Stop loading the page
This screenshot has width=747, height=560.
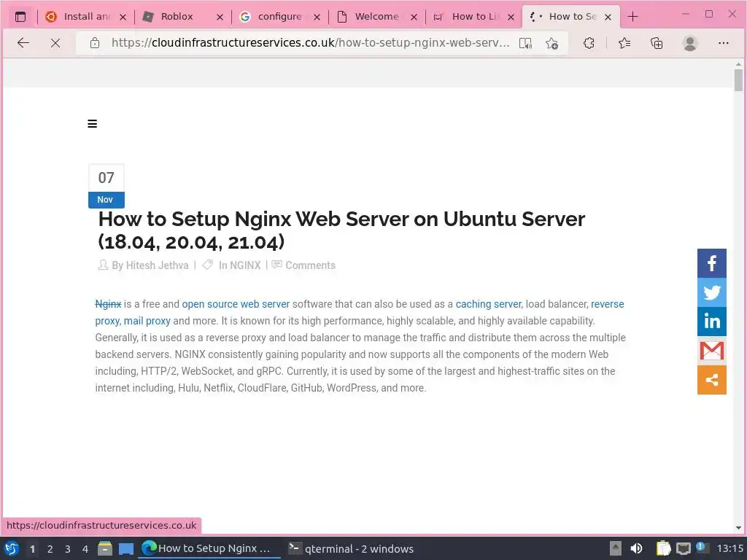tap(55, 43)
